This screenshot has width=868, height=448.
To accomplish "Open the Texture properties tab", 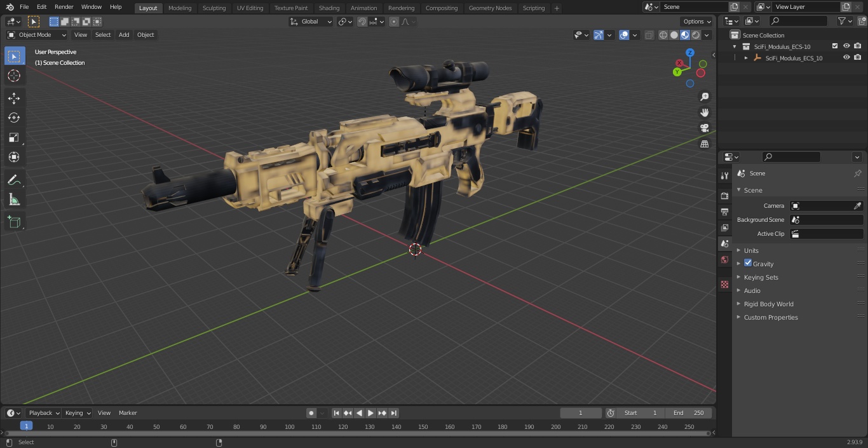I will 724,284.
